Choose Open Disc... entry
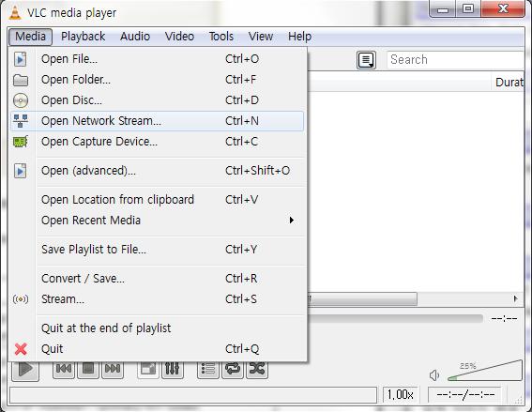 [158, 100]
